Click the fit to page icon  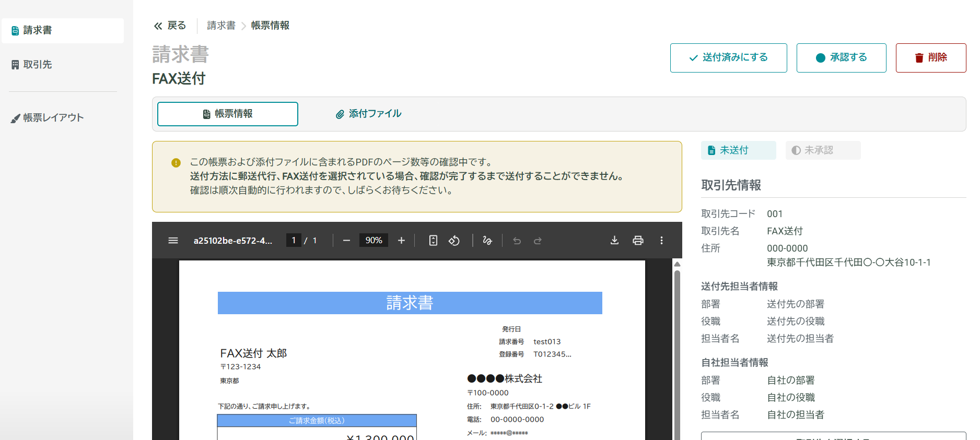[433, 241]
